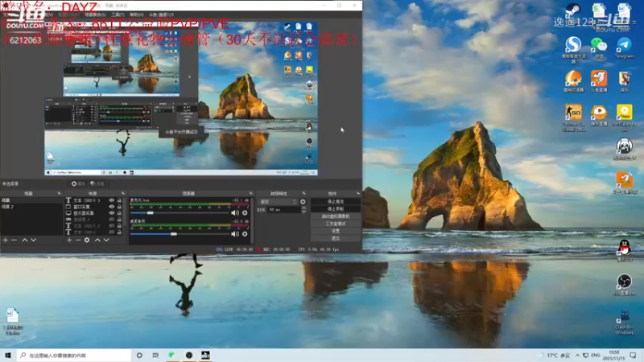The image size is (644, 362).
Task: Click Exit button in controls panel
Action: click(336, 238)
